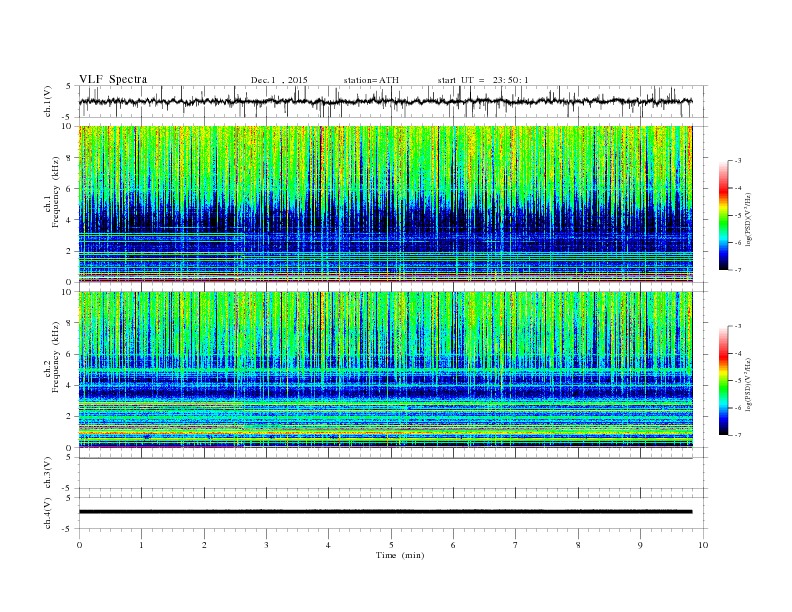The image size is (792, 612).
Task: Click the '-4' label on upper colorbar
Action: 738,188
